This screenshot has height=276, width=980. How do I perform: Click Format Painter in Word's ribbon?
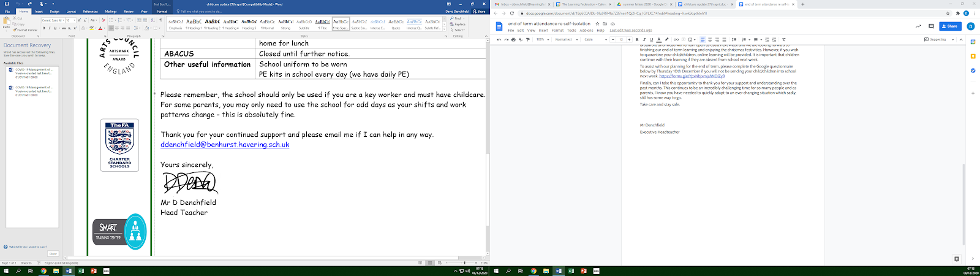tap(25, 30)
